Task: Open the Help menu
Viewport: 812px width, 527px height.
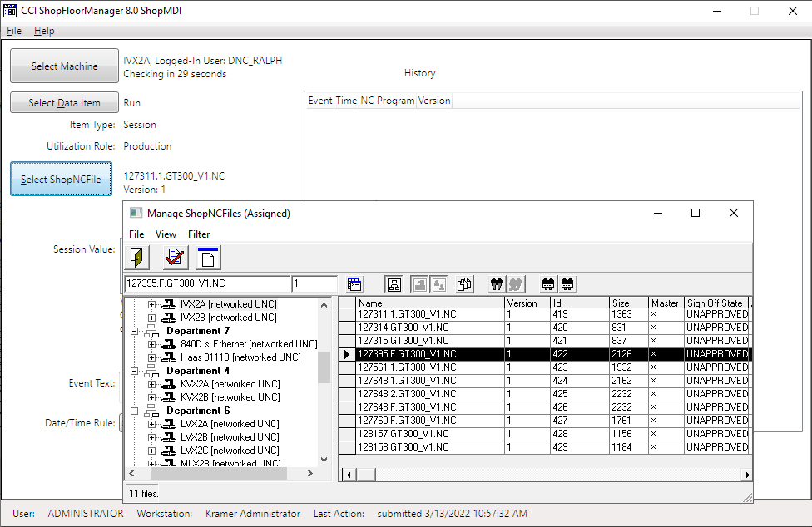Action: coord(44,31)
